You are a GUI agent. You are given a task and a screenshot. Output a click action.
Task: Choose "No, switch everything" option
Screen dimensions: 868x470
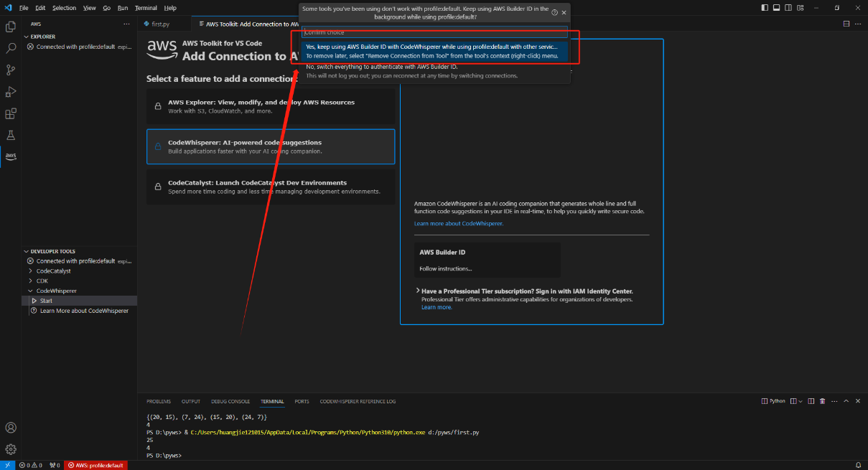coord(434,71)
